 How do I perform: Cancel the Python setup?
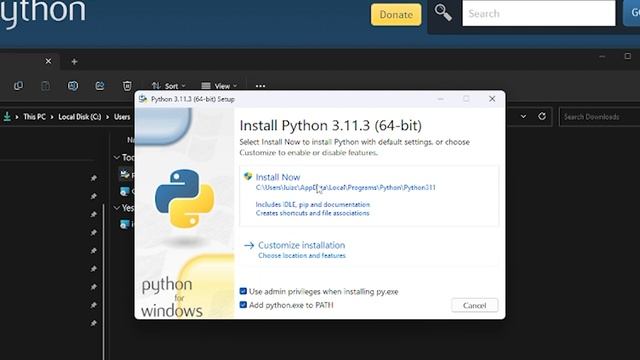click(474, 305)
